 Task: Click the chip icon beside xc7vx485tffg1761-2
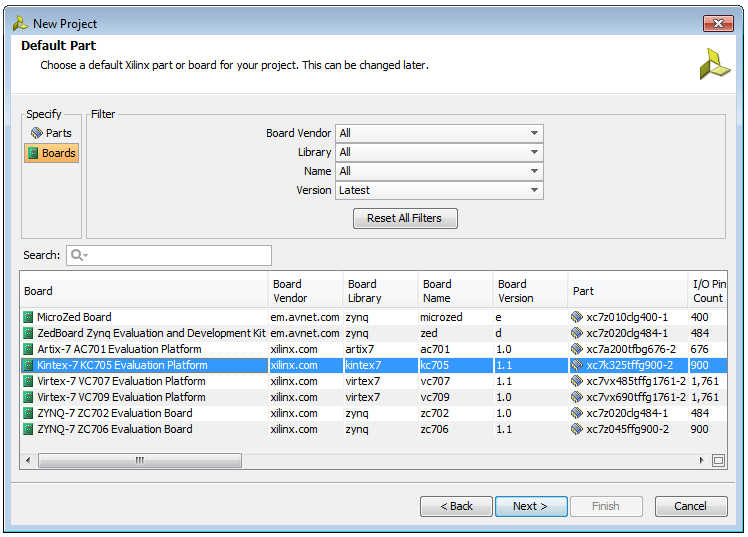point(577,381)
